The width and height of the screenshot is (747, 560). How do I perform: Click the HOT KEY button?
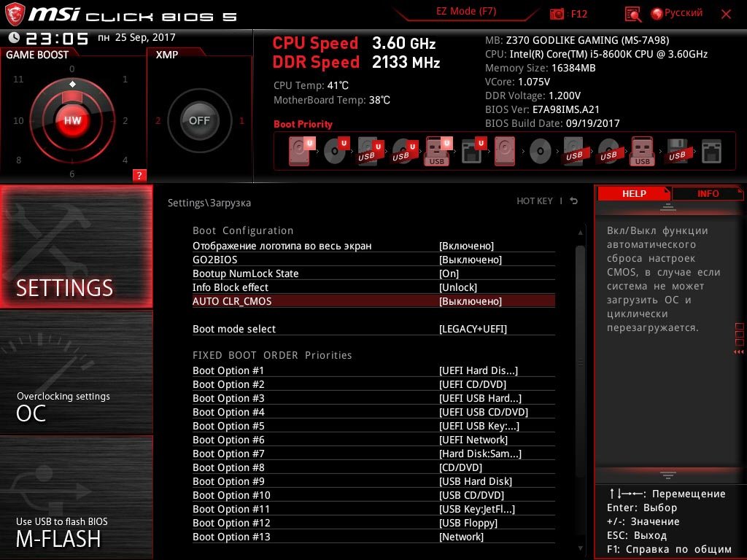point(535,201)
